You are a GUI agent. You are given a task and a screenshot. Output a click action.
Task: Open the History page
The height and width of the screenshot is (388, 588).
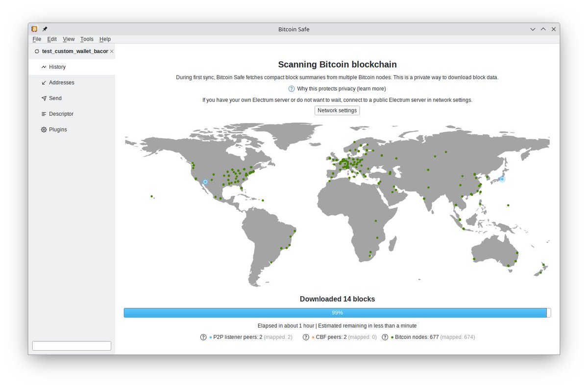coord(72,67)
